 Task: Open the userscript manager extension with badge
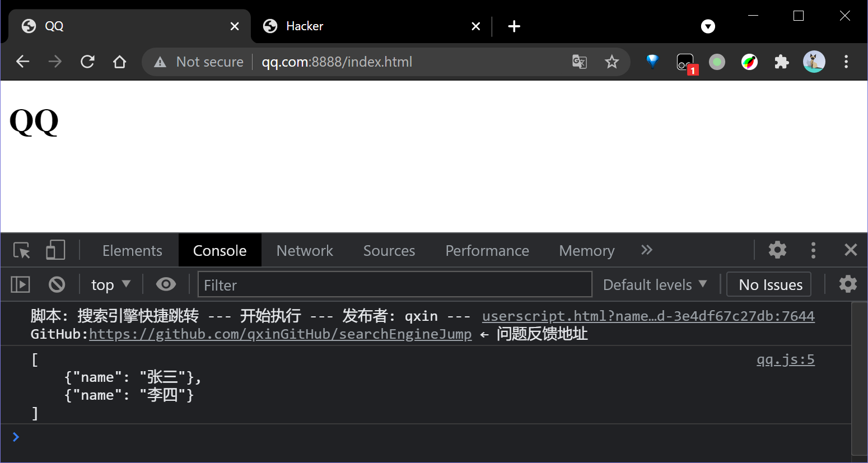click(x=686, y=63)
